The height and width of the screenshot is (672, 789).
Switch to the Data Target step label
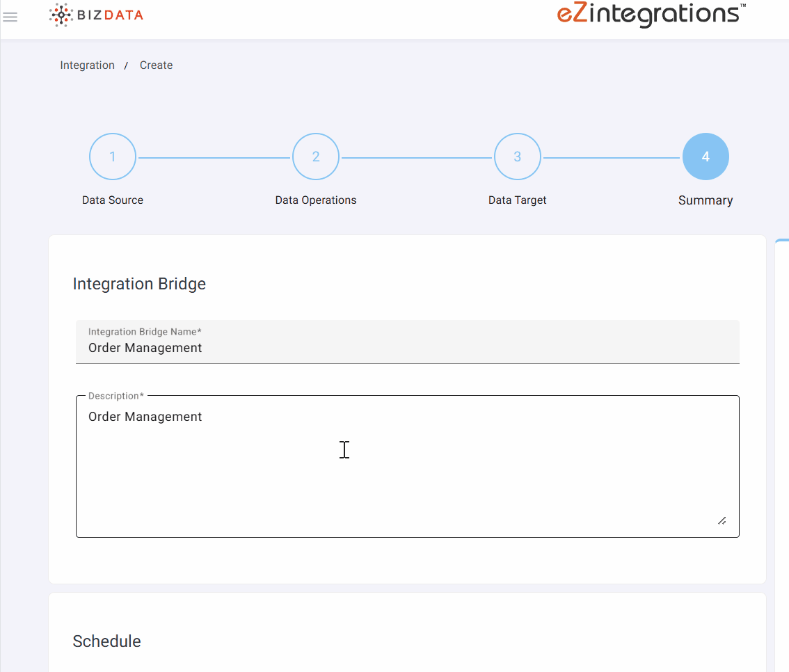point(517,200)
